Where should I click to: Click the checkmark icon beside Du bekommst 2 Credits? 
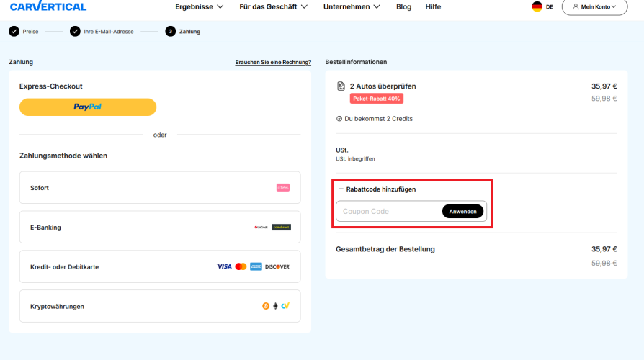(339, 119)
